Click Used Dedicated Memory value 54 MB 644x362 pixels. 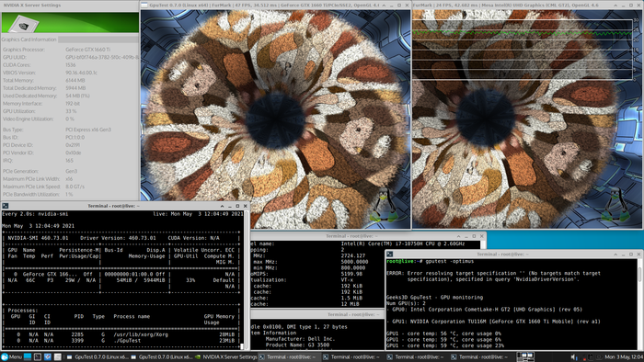click(x=77, y=96)
